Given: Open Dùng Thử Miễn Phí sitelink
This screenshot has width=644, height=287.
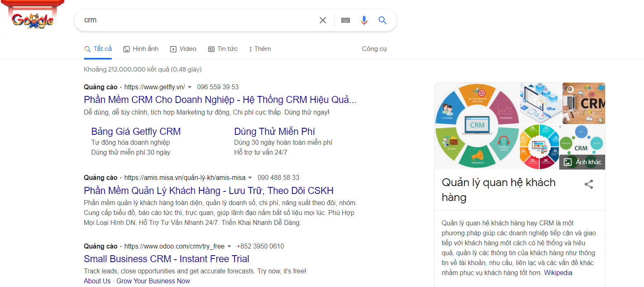Looking at the screenshot, I should click(x=275, y=132).
